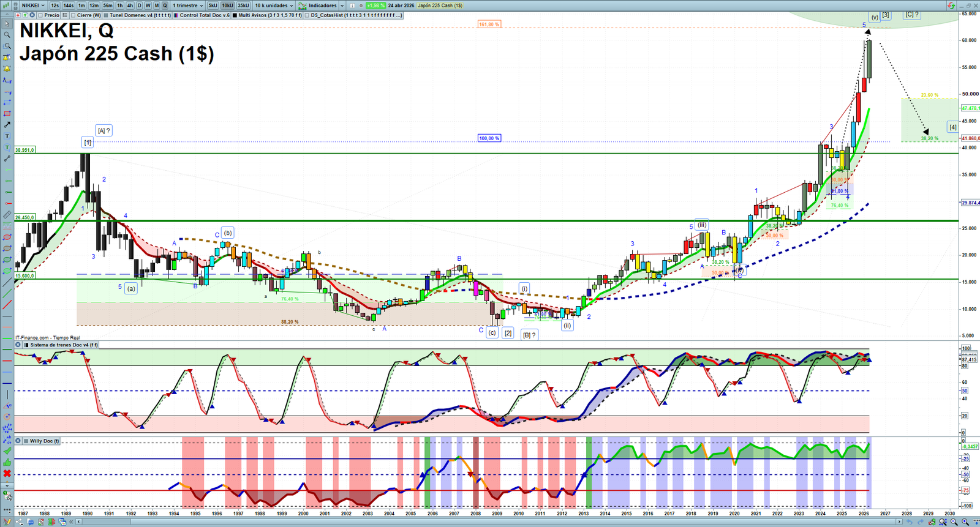Close the Willy Doc indicator panel

pyautogui.click(x=18, y=441)
